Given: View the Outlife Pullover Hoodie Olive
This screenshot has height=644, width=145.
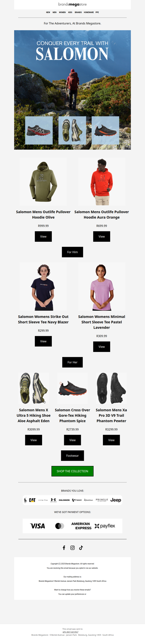Looking at the screenshot, I should pyautogui.click(x=43, y=236).
